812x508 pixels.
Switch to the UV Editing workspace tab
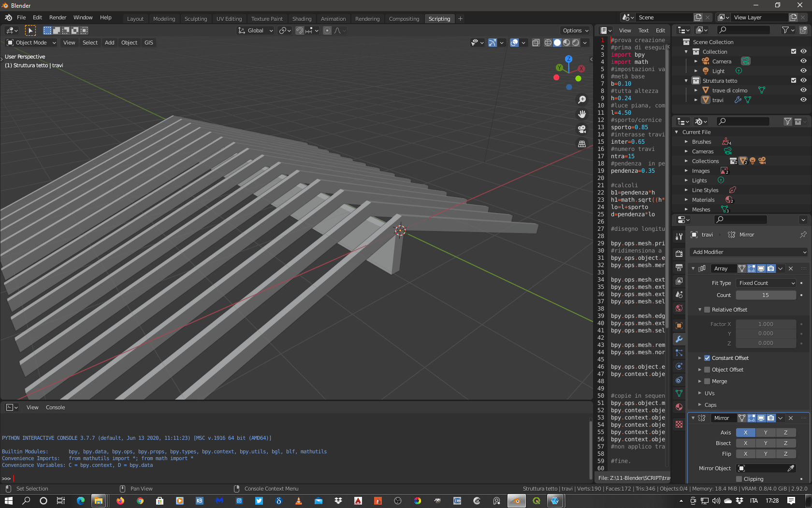[x=229, y=19]
